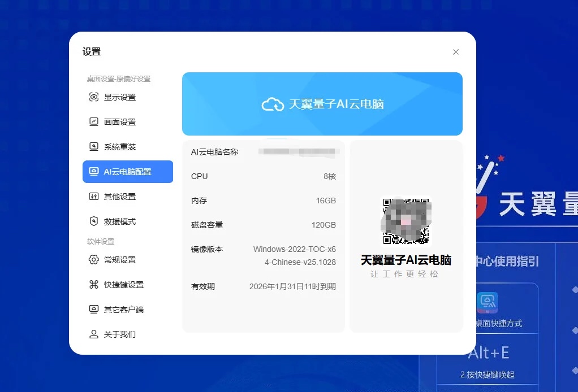Image resolution: width=578 pixels, height=392 pixels.
Task: Click the blurred AI云电脑名称 value
Action: [x=298, y=151]
